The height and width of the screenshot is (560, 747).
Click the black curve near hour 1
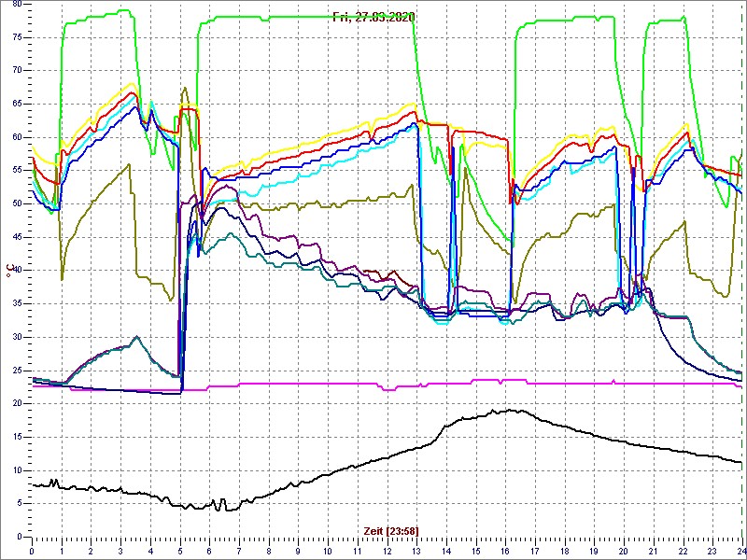click(x=62, y=485)
